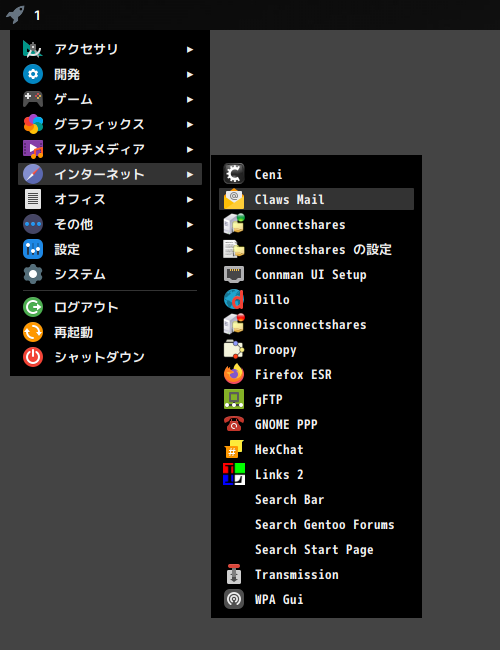Click the WPA Gui wireless icon
This screenshot has width=500, height=650.
234,599
